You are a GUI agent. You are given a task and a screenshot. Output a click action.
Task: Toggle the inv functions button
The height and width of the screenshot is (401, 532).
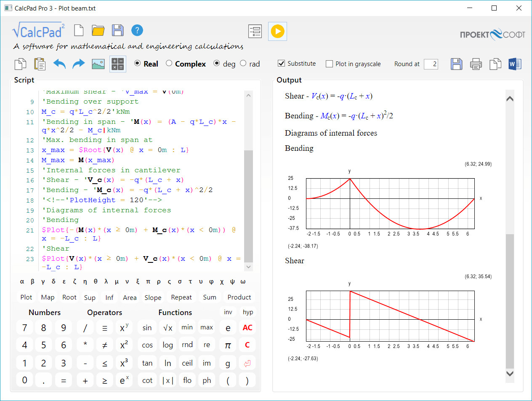(228, 312)
